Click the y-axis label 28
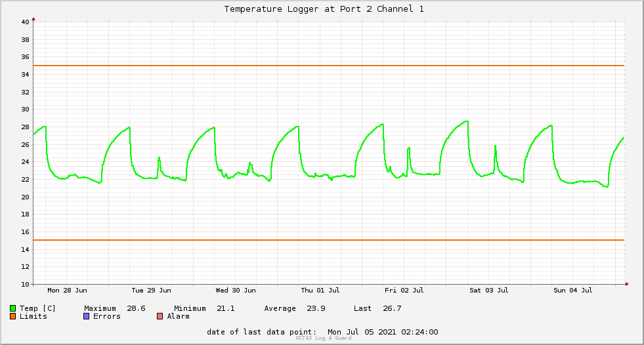The width and height of the screenshot is (644, 345). click(25, 127)
